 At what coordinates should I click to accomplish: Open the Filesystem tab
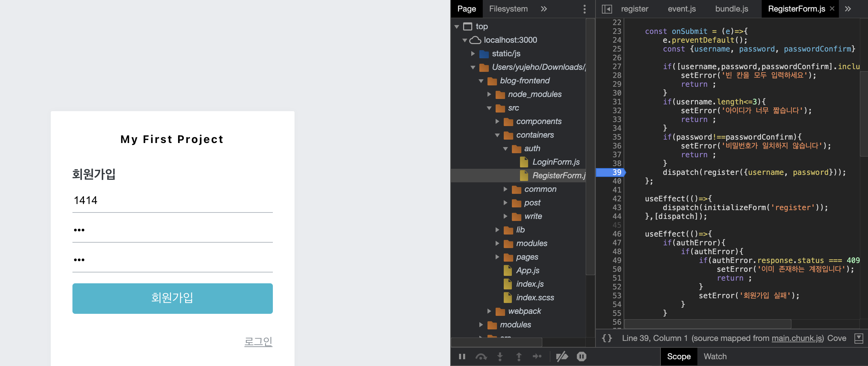pyautogui.click(x=508, y=9)
